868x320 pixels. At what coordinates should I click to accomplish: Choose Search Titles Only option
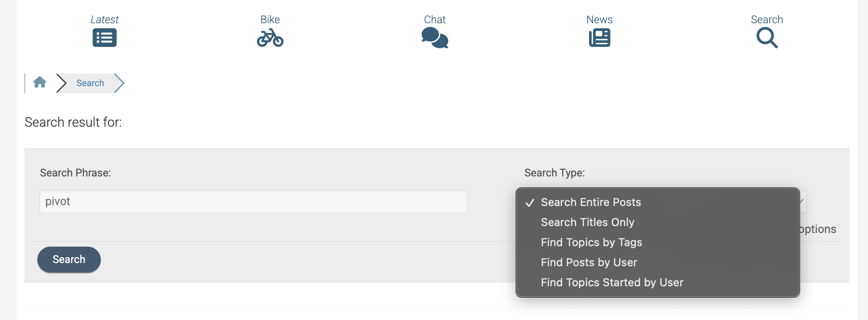coord(587,222)
